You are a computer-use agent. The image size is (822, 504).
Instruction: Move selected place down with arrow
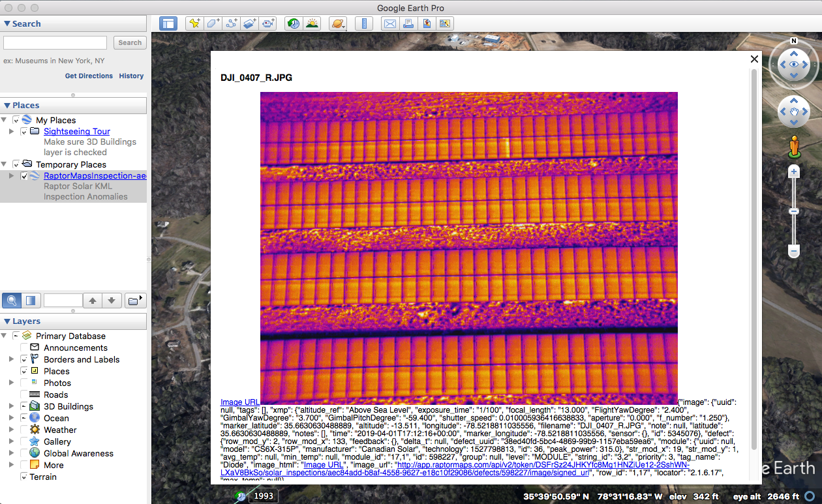(x=112, y=301)
